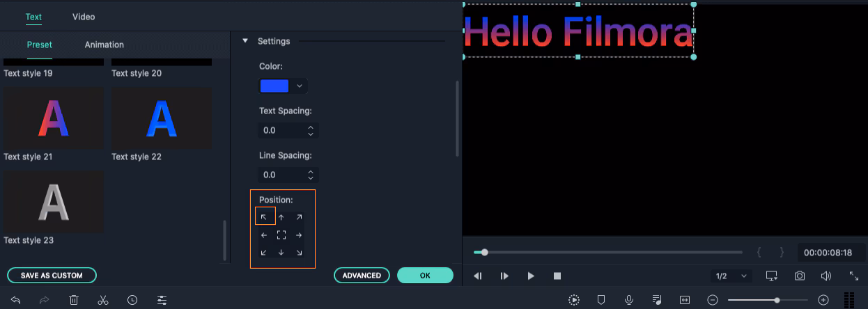Adjust preview volume speaker icon
This screenshot has width=868, height=309.
(x=826, y=276)
